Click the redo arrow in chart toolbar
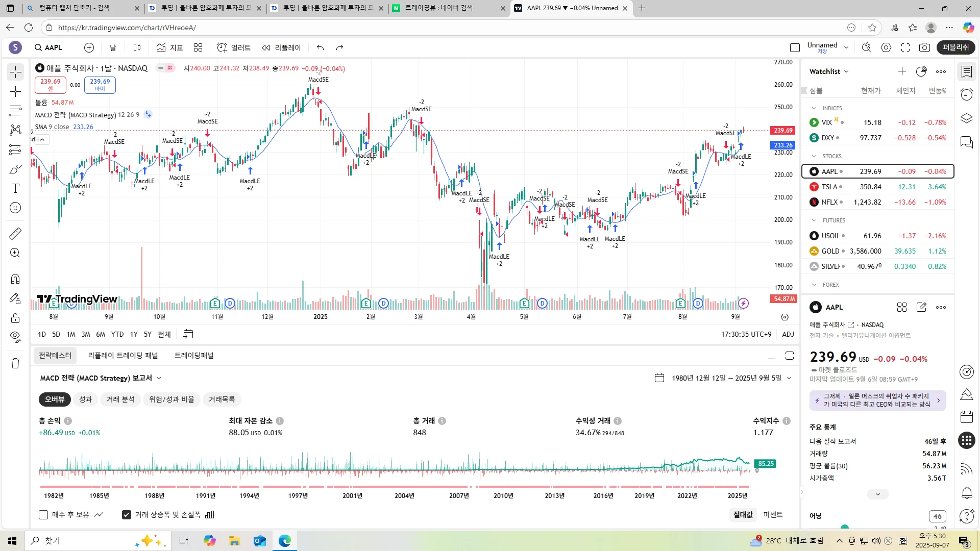 pos(339,47)
